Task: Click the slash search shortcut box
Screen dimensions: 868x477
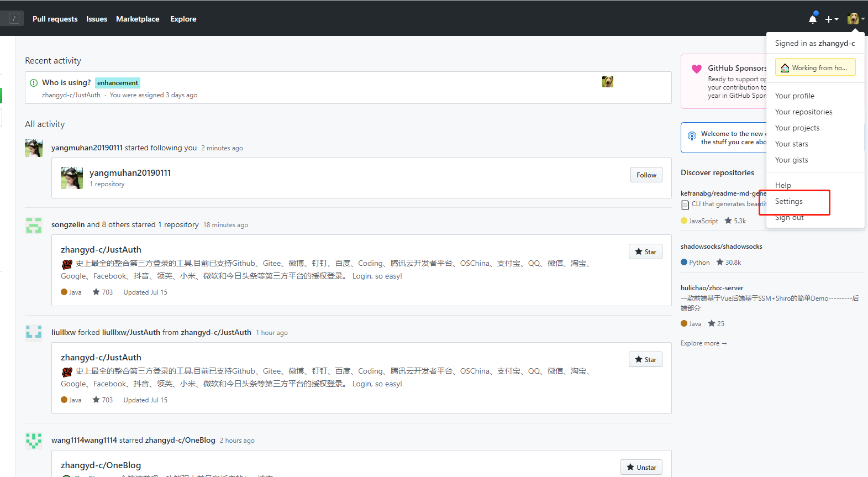Action: pos(14,18)
